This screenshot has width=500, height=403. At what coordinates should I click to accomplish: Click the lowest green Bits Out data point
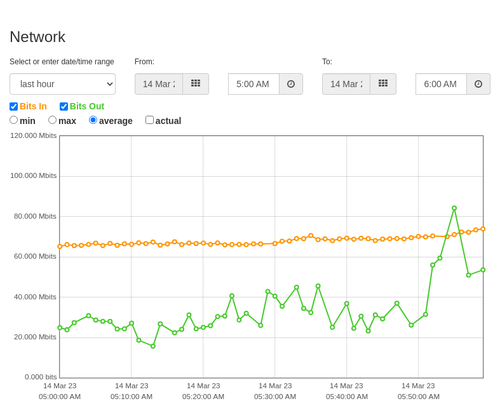(x=153, y=346)
